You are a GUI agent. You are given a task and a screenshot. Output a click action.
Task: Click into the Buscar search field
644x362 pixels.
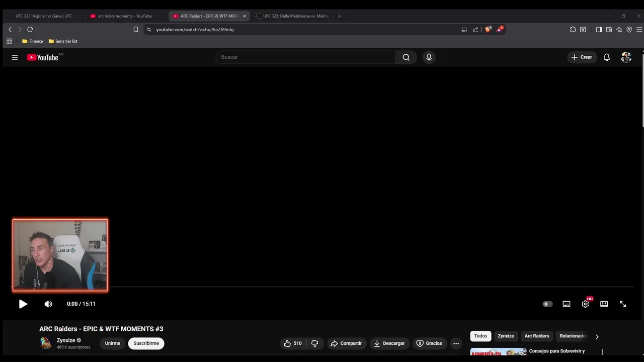[306, 57]
